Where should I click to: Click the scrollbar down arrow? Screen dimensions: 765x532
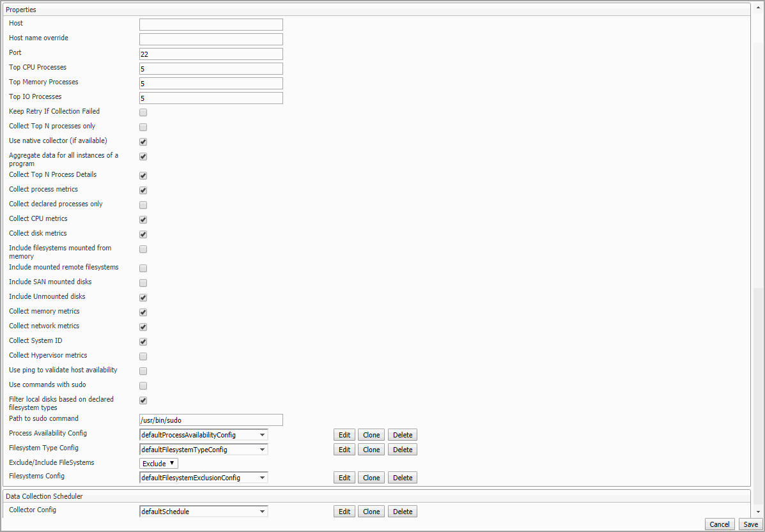click(x=758, y=512)
